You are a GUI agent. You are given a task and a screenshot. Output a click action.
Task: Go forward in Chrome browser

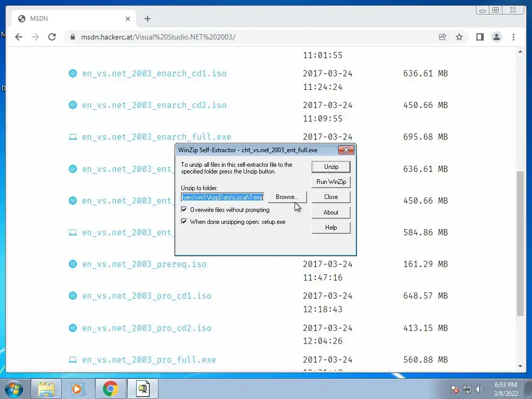[35, 37]
